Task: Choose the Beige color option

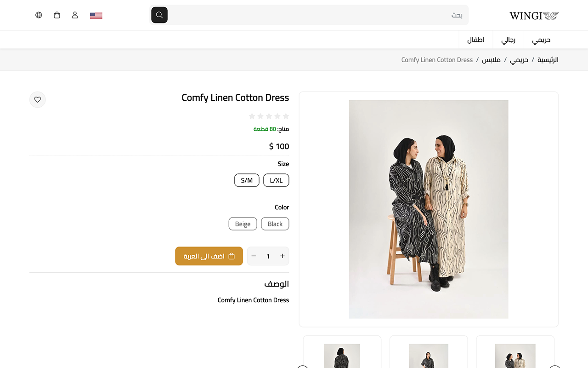Action: [x=243, y=224]
